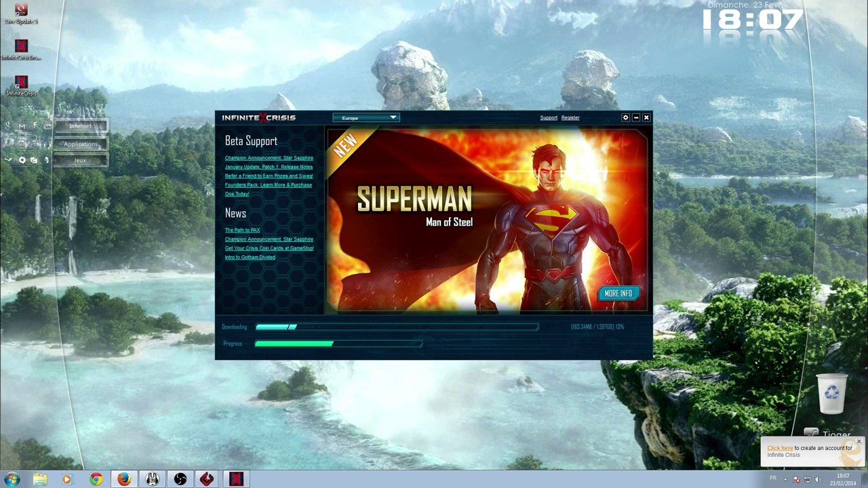
Task: Open Founders Pack: Learn More & Purchase link
Action: coord(269,189)
